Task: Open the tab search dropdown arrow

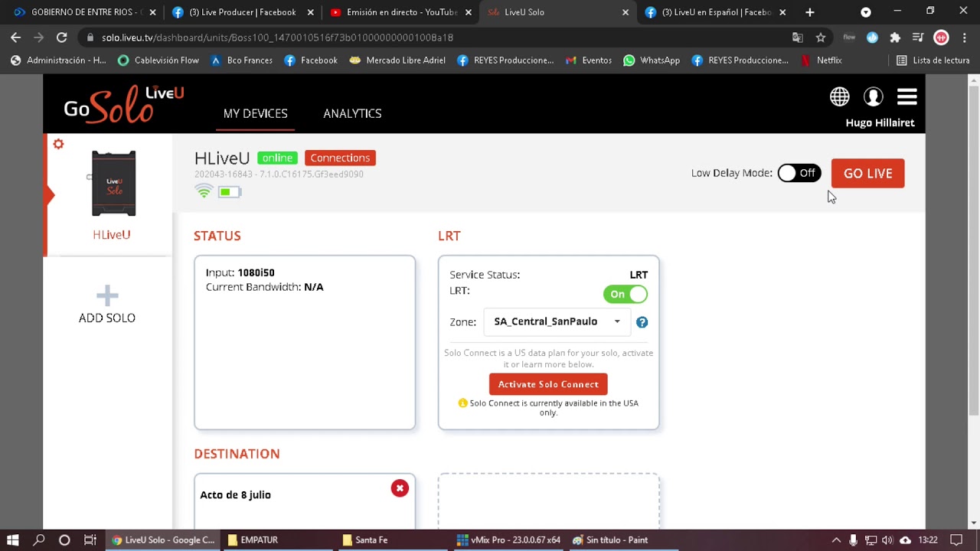Action: click(x=866, y=12)
